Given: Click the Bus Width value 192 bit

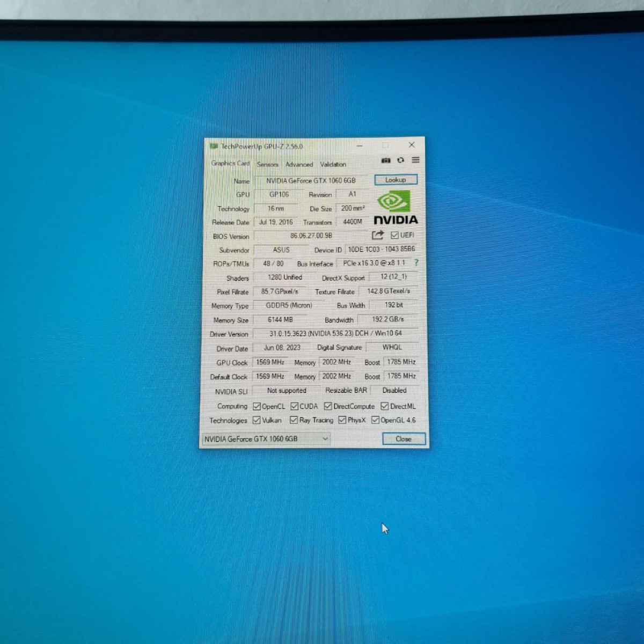Looking at the screenshot, I should 394,305.
